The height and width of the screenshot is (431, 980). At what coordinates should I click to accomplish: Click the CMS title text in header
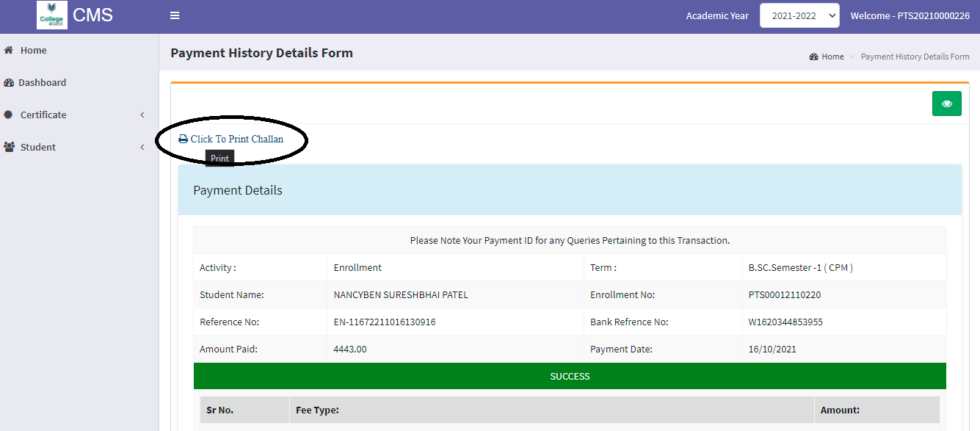(x=92, y=15)
